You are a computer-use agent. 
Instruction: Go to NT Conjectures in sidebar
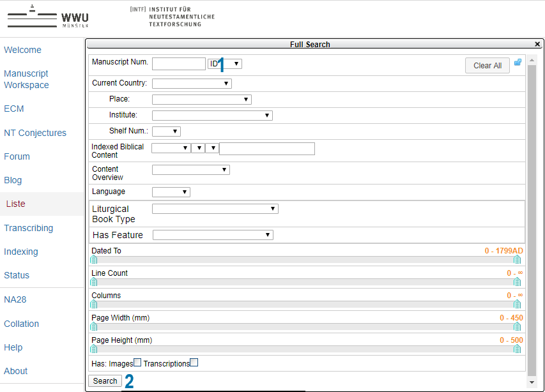[x=35, y=133]
